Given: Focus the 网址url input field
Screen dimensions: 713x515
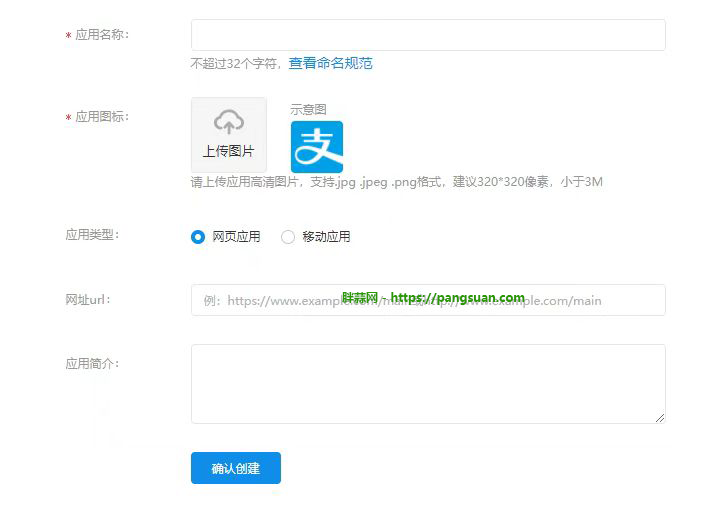Looking at the screenshot, I should 427,300.
